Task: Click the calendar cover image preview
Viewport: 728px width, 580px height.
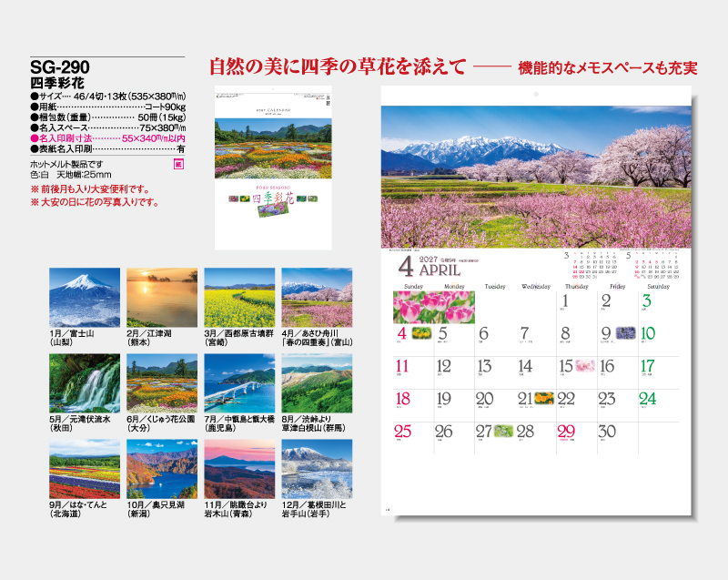Action: [x=273, y=168]
